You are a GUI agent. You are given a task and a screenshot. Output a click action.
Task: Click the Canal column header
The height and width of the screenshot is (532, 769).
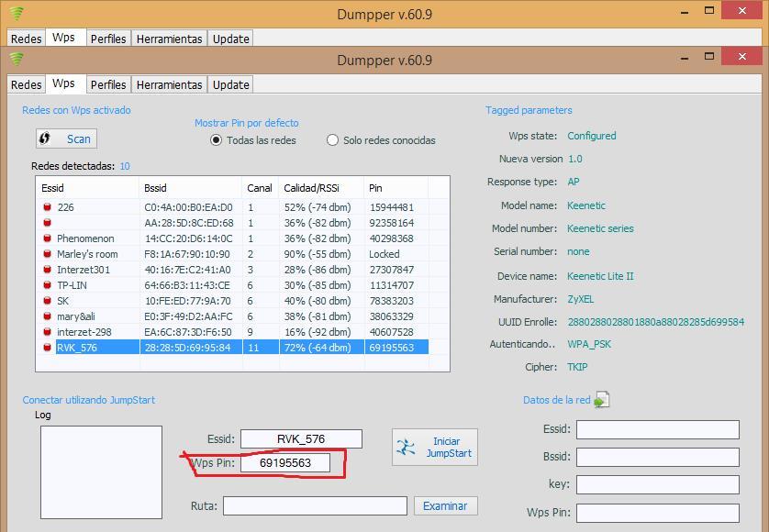[260, 188]
